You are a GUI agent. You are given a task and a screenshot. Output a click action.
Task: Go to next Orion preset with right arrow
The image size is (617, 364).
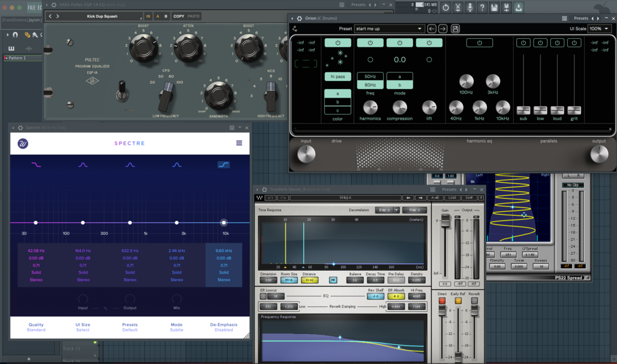tap(443, 29)
